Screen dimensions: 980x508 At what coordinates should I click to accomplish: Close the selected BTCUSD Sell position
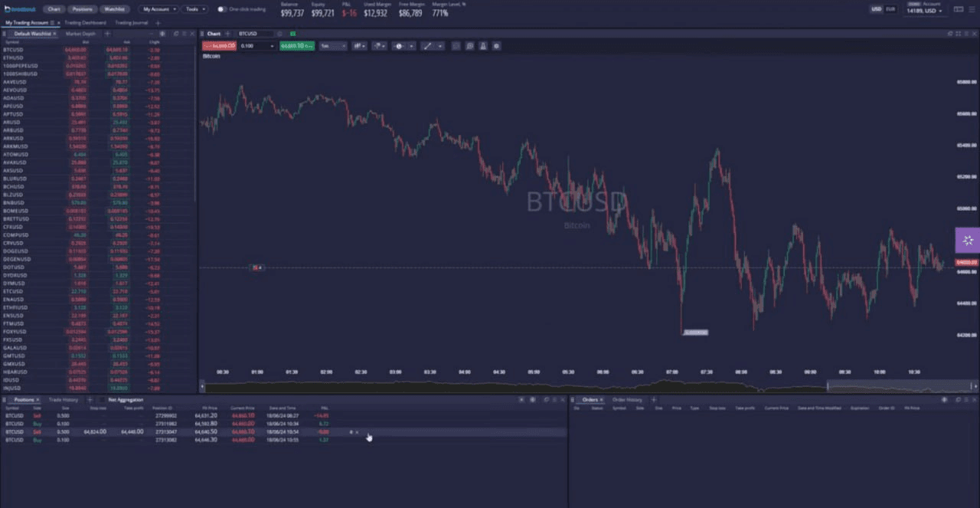pos(357,432)
